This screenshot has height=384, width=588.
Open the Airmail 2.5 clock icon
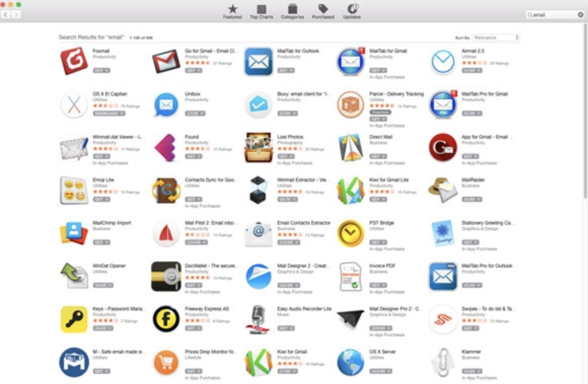[443, 61]
